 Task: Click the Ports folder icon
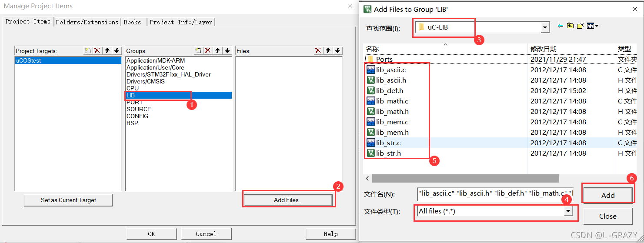click(370, 59)
